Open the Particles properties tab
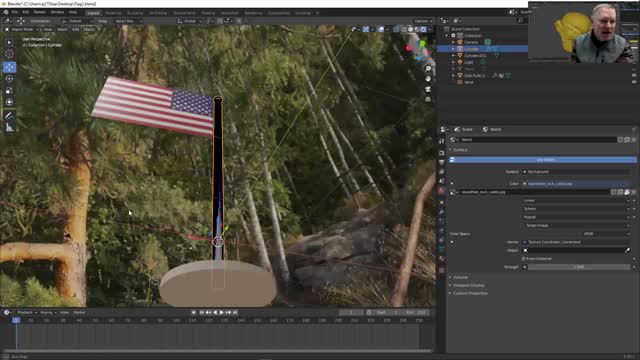 click(x=442, y=221)
